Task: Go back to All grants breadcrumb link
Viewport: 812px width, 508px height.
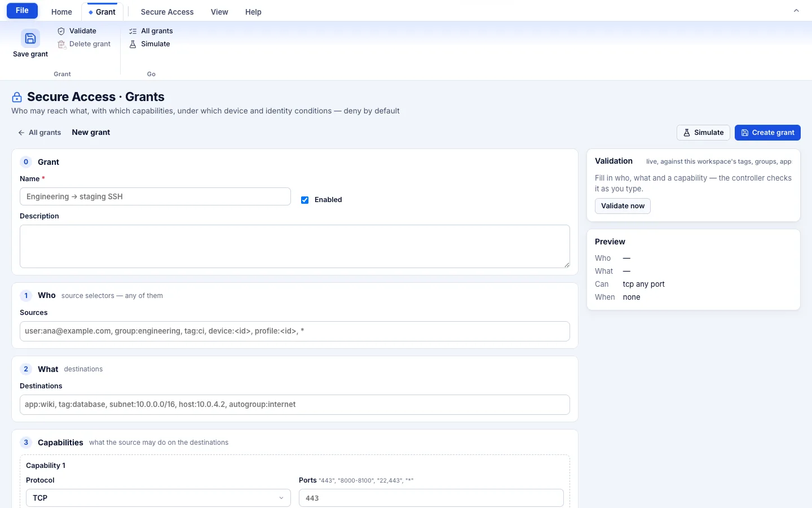Action: (39, 133)
